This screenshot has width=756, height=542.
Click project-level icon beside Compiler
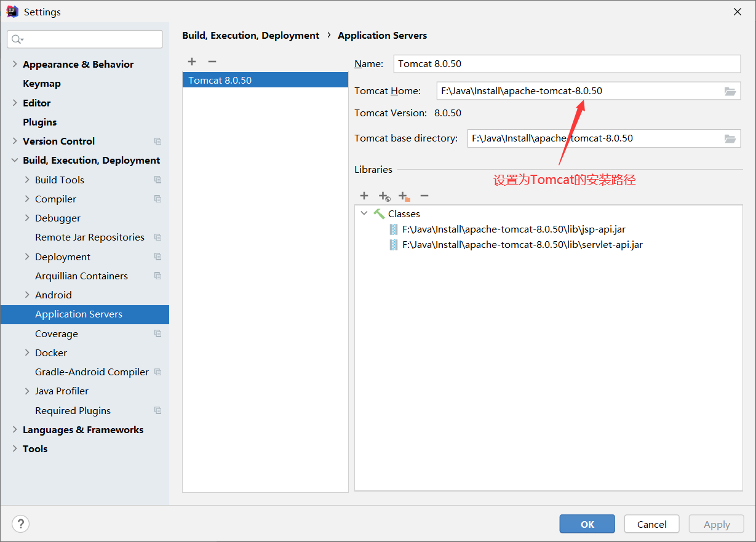pyautogui.click(x=158, y=199)
